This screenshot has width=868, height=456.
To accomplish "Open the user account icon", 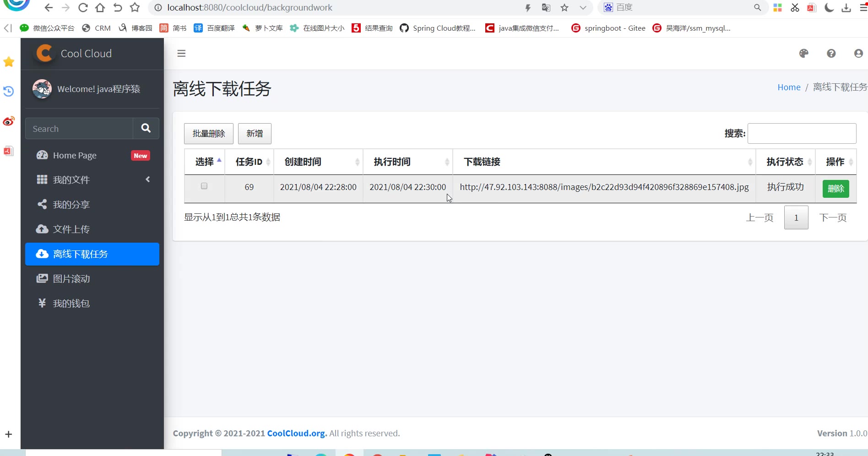I will point(858,54).
